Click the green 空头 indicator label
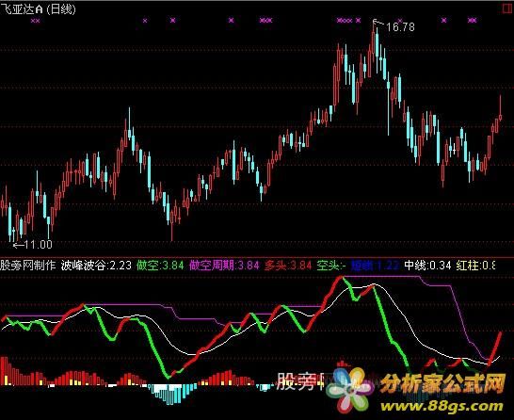The height and width of the screenshot is (420, 514). point(331,266)
